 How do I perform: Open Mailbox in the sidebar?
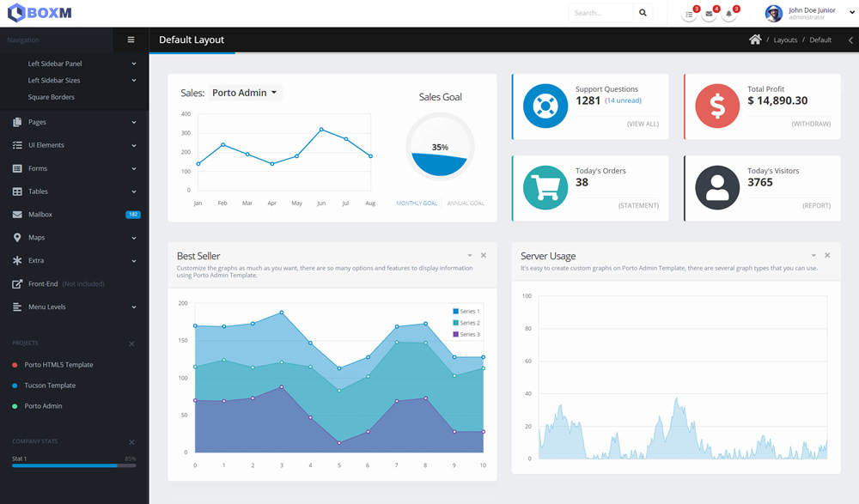tap(40, 215)
